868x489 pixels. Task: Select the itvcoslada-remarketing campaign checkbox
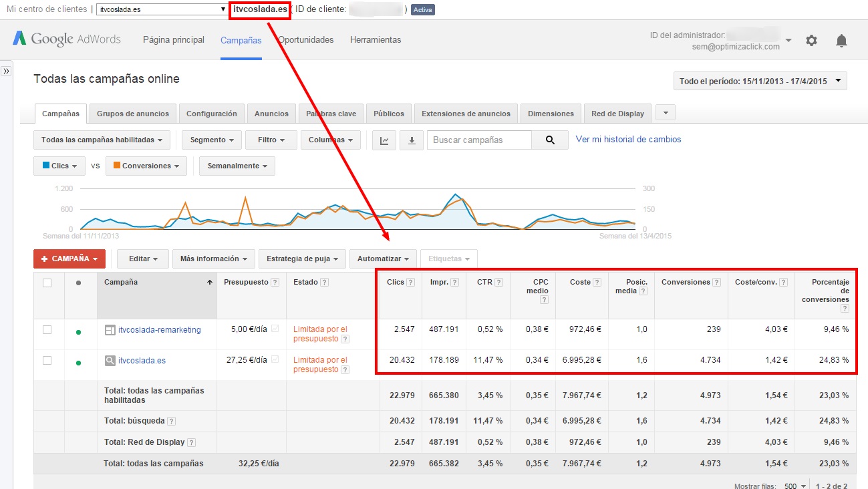47,329
